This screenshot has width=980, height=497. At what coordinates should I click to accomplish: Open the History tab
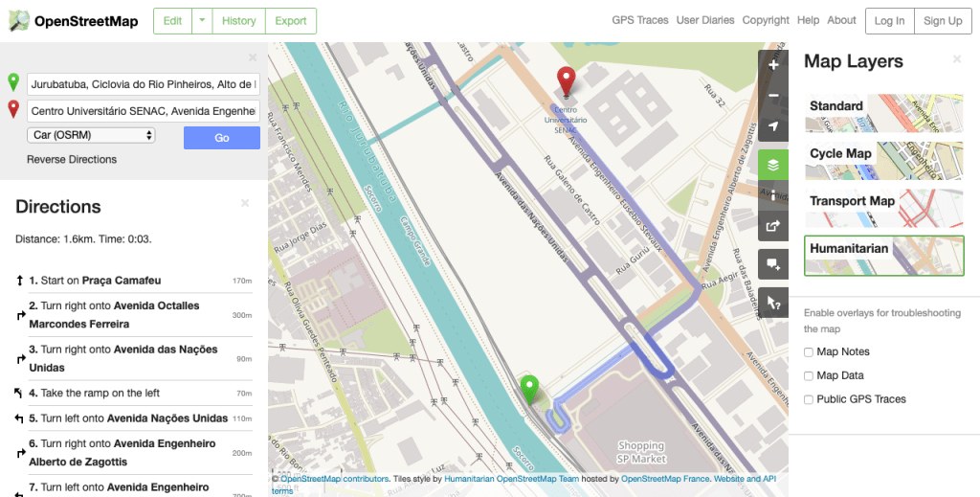238,20
